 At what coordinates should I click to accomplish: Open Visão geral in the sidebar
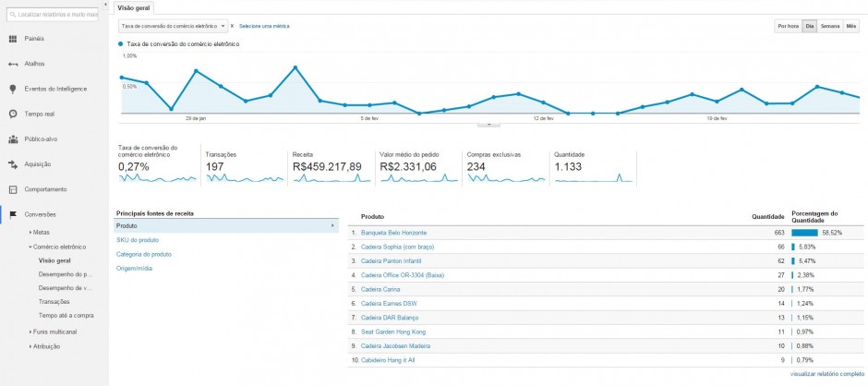(x=54, y=260)
